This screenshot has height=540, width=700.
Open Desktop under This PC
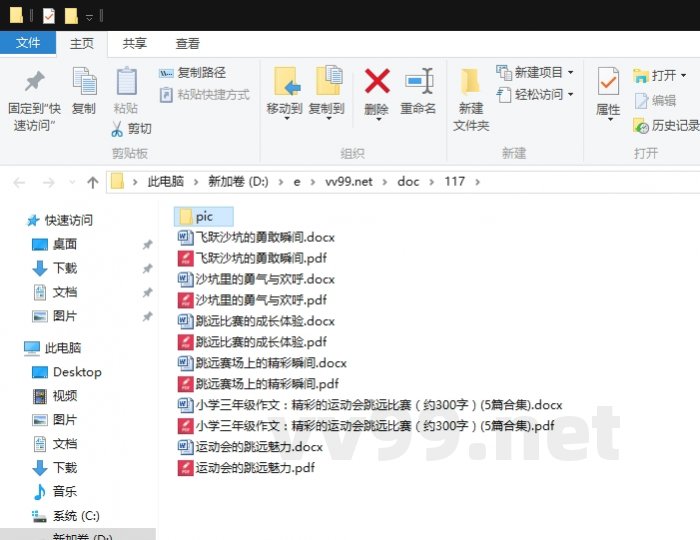tap(67, 372)
